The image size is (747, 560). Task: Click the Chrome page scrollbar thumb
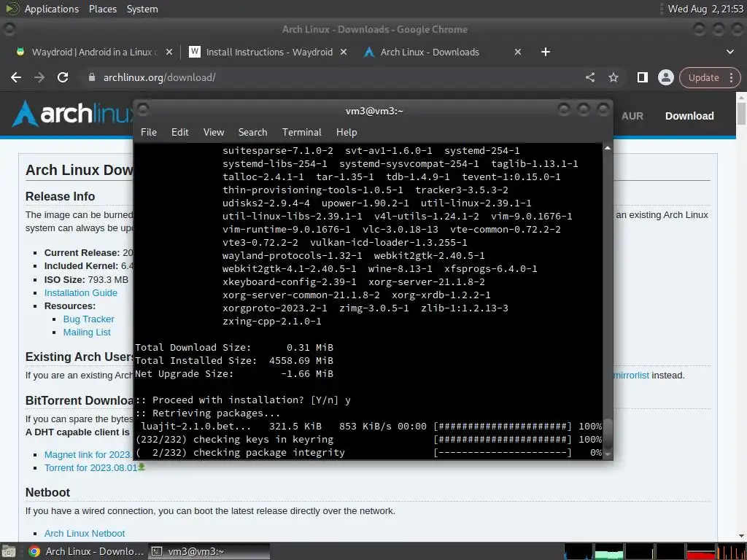coord(741,113)
